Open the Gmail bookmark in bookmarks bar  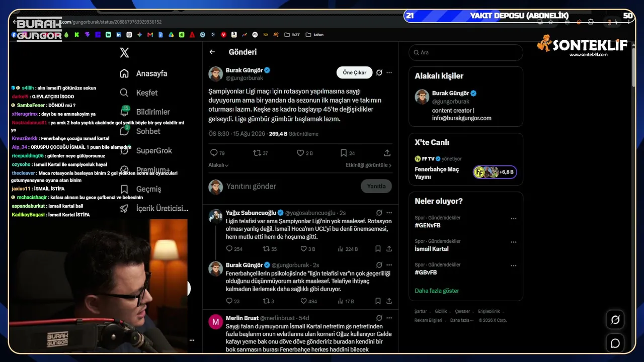click(x=150, y=35)
